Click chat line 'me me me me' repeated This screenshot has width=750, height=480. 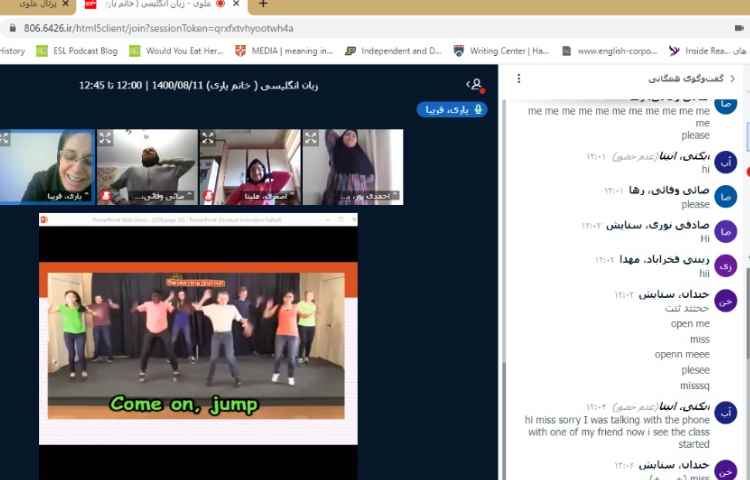coord(619,111)
